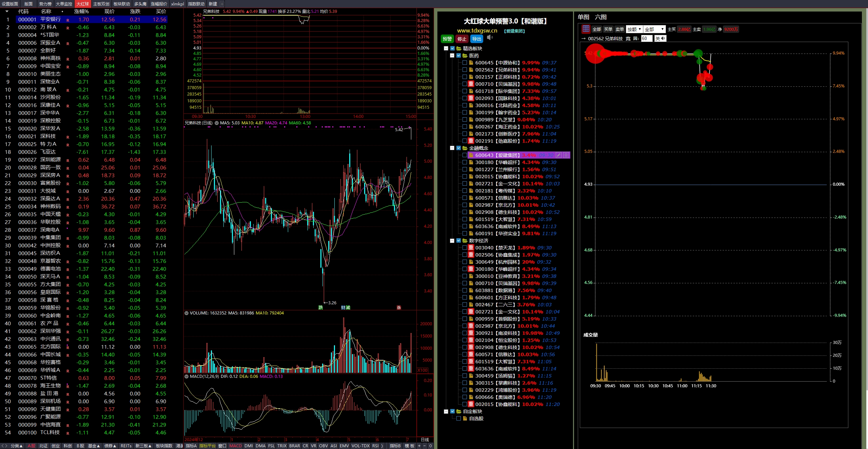Image resolution: width=868 pixels, height=449 pixels.
Task: Click the delete trash icon on 爱建集团 row
Action: (566, 155)
